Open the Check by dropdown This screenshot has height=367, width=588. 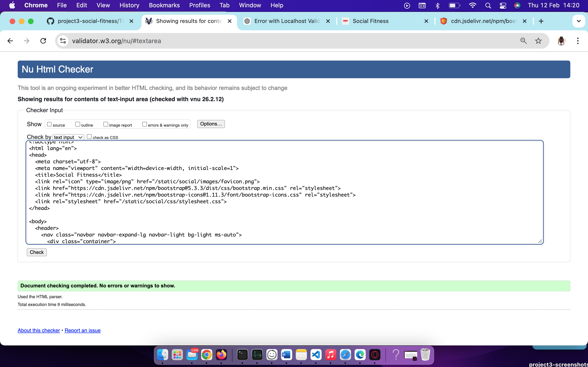click(x=68, y=137)
